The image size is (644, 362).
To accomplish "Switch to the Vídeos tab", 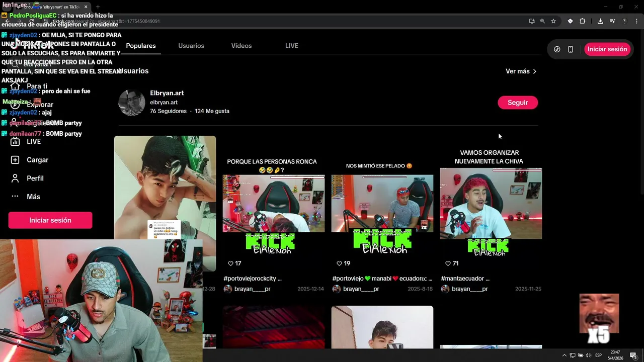I will pos(242,46).
